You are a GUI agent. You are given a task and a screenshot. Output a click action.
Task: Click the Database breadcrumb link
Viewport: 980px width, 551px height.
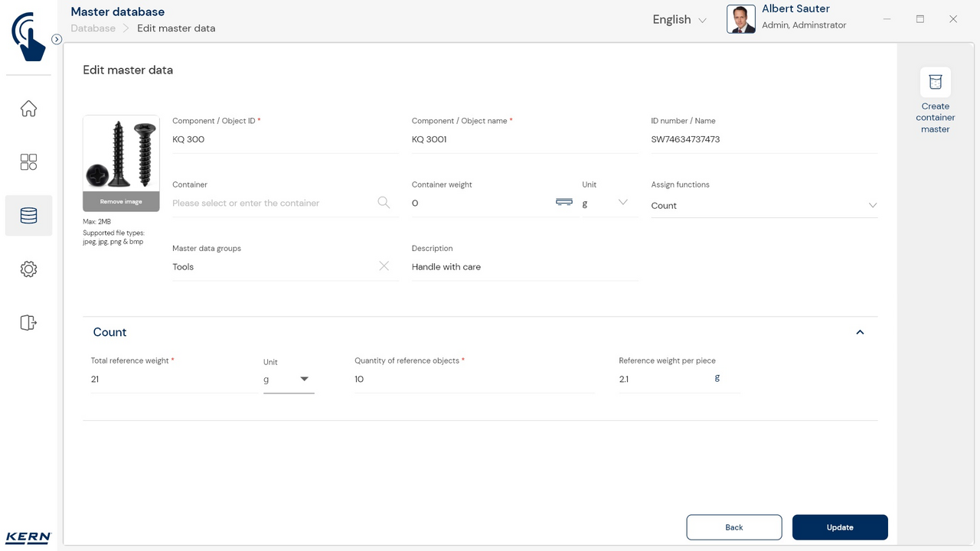point(93,28)
